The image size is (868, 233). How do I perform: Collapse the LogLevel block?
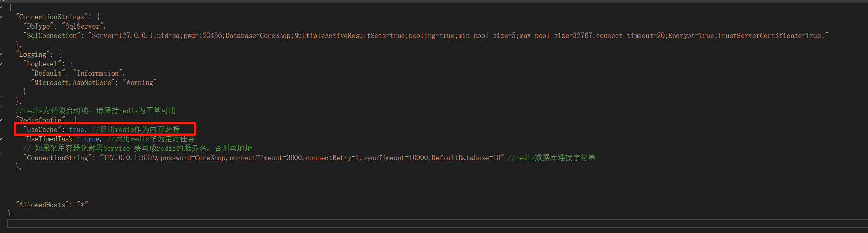point(1,64)
